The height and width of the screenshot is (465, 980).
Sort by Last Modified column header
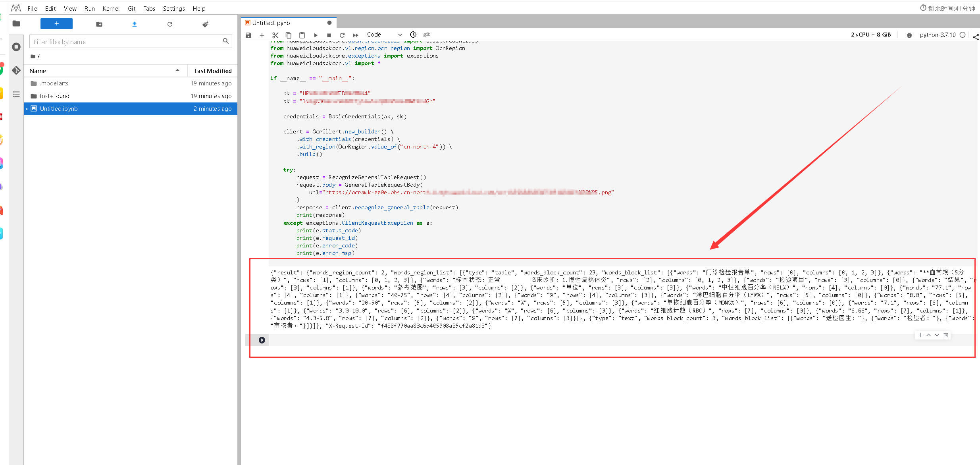[213, 71]
